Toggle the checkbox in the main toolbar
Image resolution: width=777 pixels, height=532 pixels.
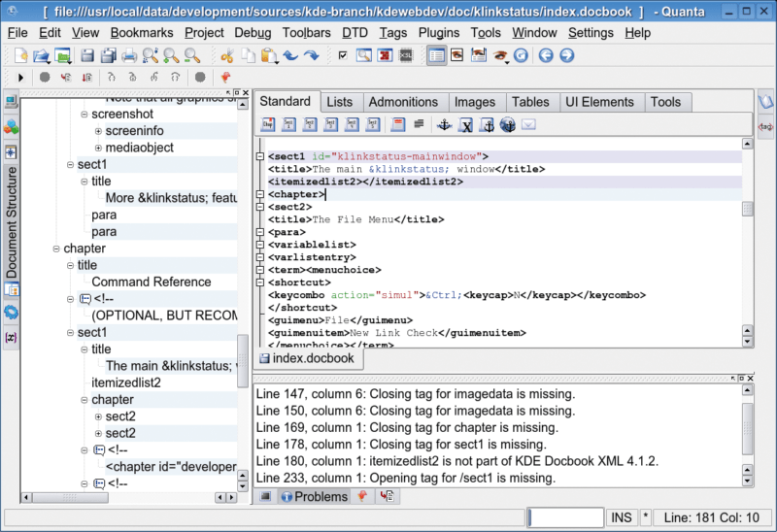point(342,55)
